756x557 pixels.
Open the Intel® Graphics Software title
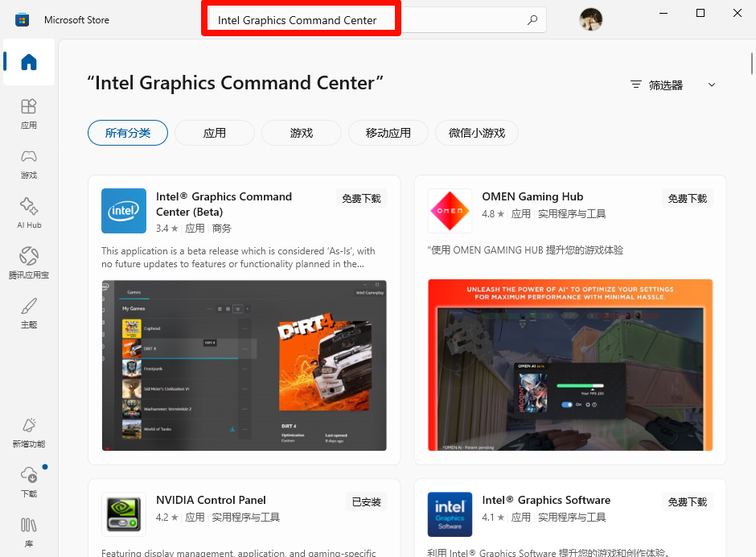546,500
